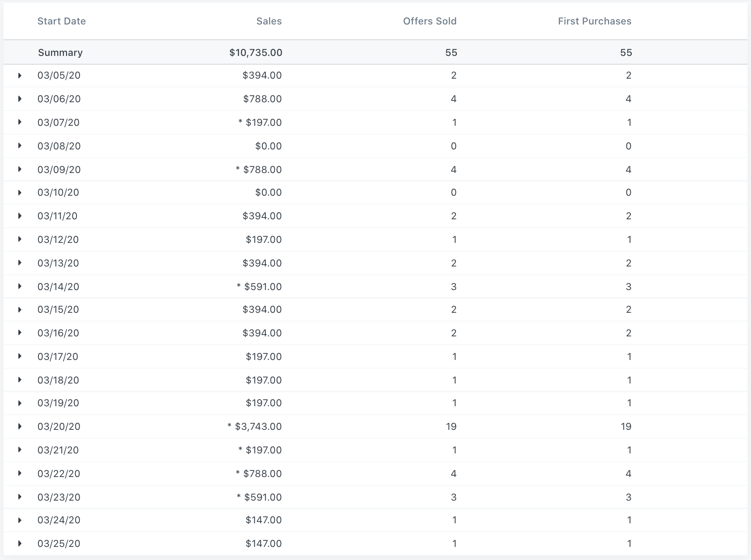Expand the 03/05/20 row arrow
751x560 pixels.
click(x=20, y=76)
